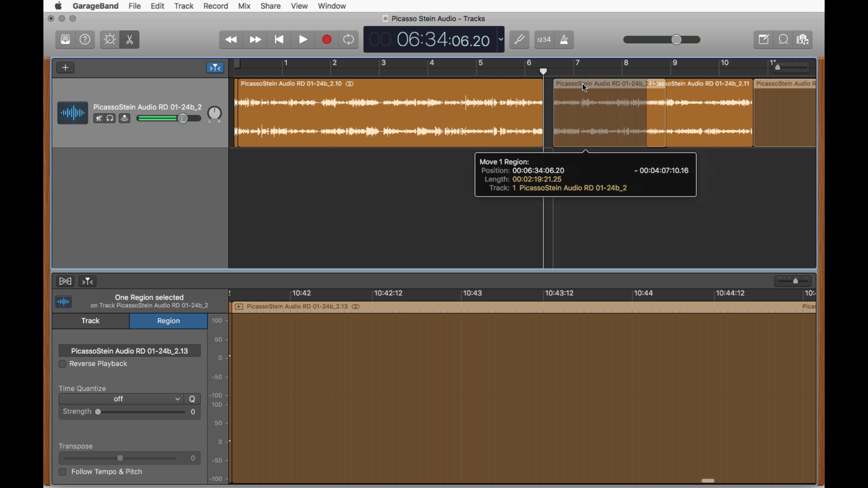Click the Rewind button
This screenshot has height=488, width=868.
(231, 40)
